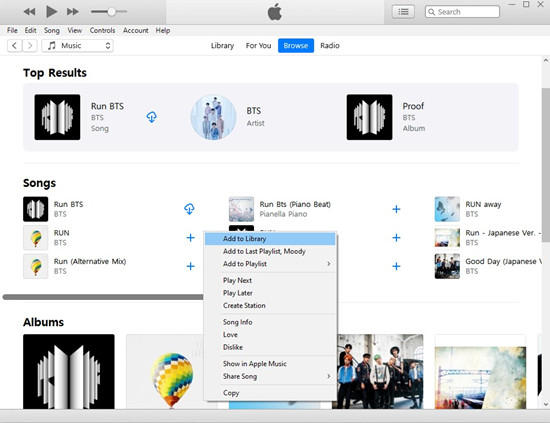This screenshot has height=423, width=550.
Task: Click the vertical page scrollbar thumb
Action: [x=546, y=165]
